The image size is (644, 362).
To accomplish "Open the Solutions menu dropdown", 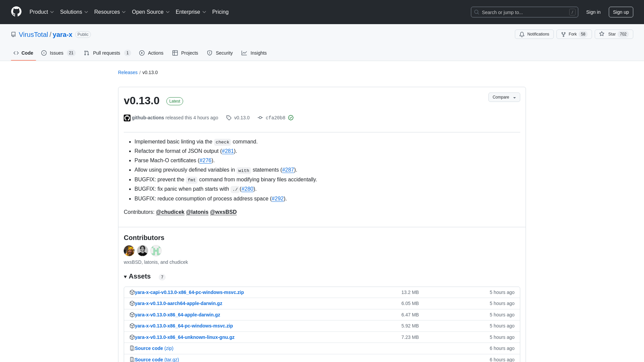I will pyautogui.click(x=74, y=12).
